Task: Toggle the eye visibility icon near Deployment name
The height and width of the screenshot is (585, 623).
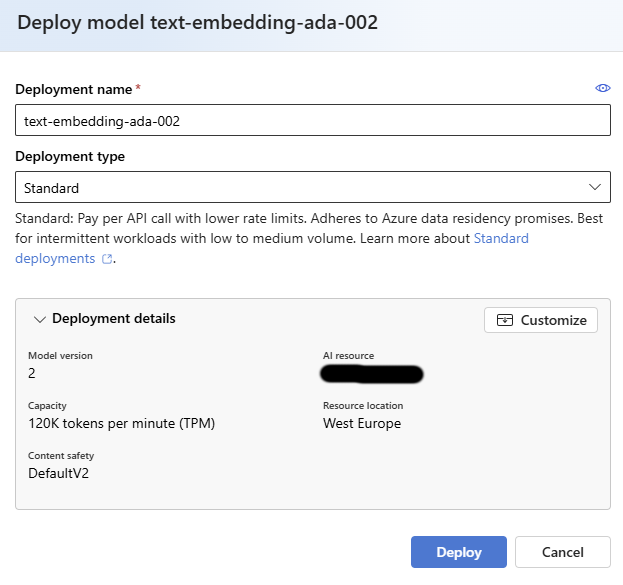Action: pos(602,88)
